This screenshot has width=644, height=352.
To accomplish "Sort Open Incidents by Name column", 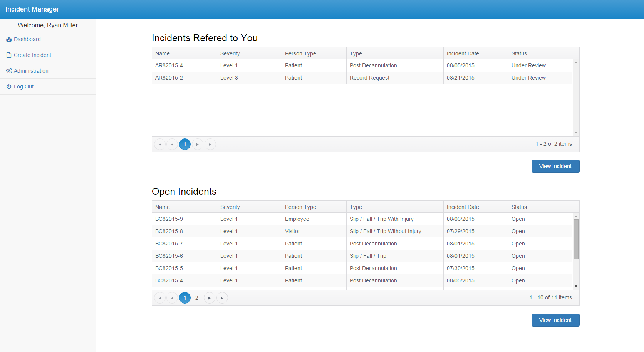I will tap(184, 207).
